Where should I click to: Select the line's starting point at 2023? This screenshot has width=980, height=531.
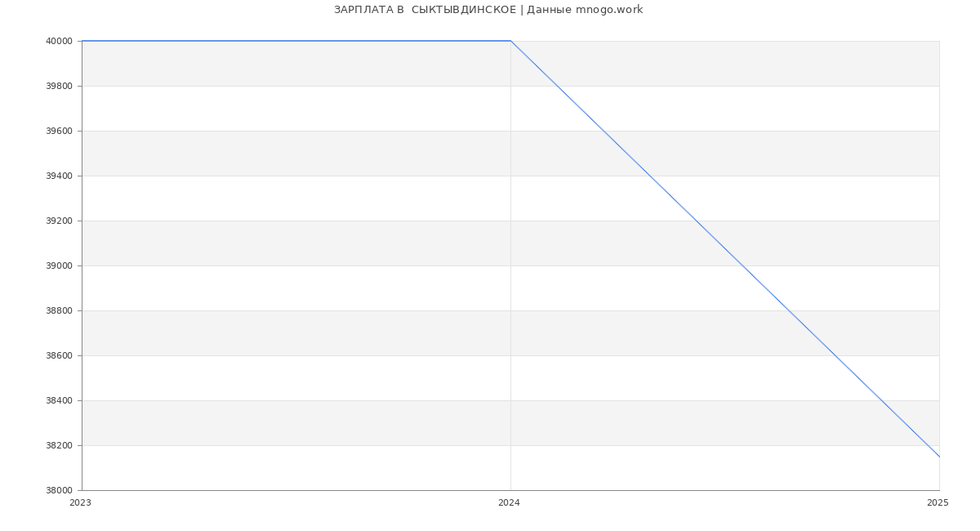(82, 41)
